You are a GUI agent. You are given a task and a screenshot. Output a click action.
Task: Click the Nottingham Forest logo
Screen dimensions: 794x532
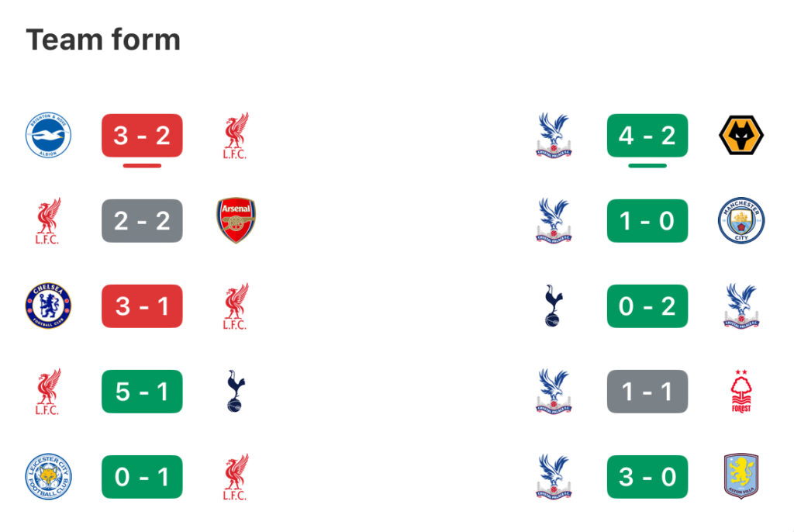(x=740, y=391)
